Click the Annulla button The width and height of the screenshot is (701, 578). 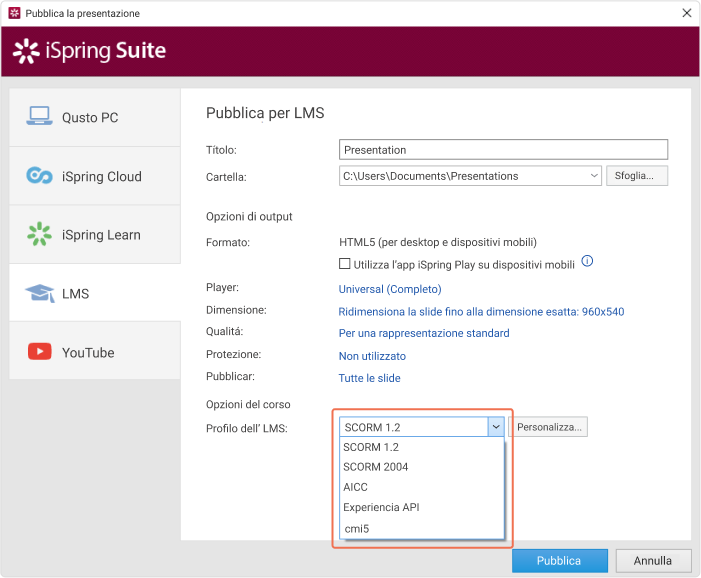click(x=653, y=561)
